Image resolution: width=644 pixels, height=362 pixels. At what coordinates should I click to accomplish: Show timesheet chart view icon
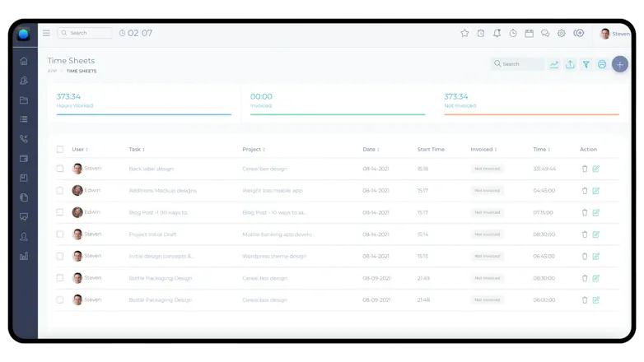(554, 64)
